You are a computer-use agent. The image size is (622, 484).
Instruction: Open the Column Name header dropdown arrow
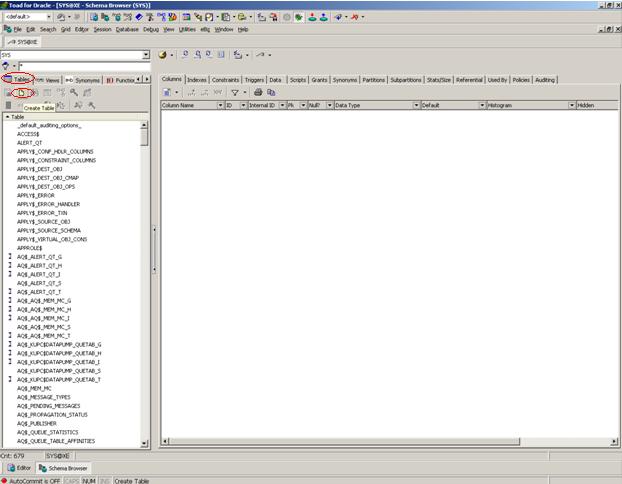click(x=220, y=105)
